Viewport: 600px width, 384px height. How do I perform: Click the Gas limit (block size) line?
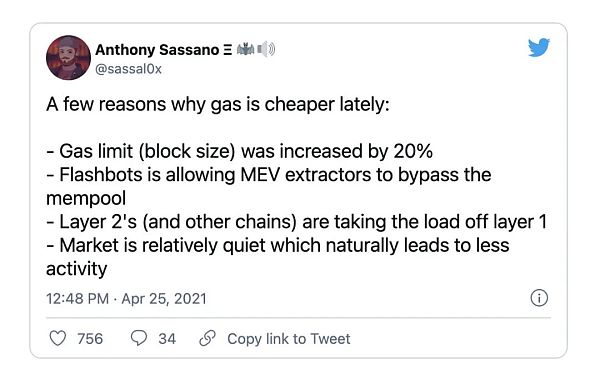[240, 151]
